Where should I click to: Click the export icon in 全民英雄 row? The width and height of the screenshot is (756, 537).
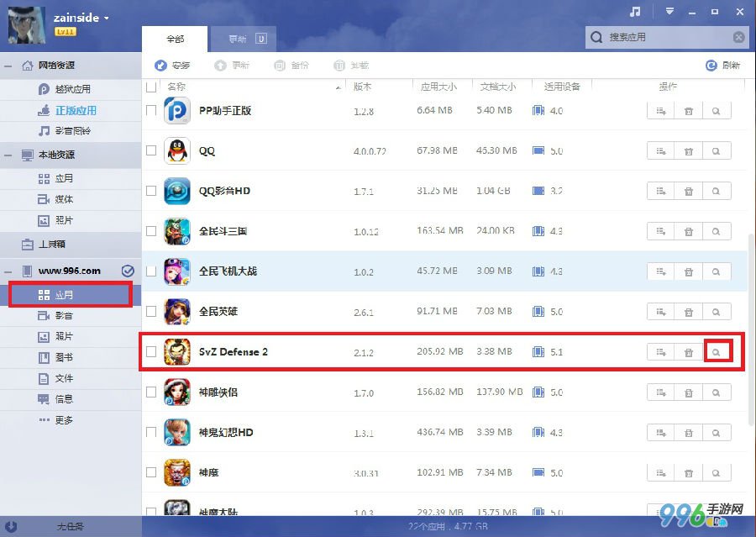coord(660,312)
